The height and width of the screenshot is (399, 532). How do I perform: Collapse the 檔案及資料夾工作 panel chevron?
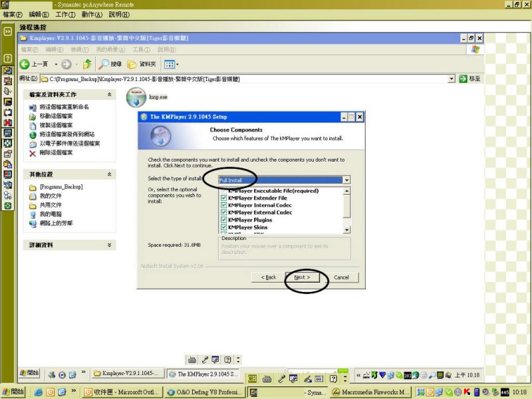[109, 94]
